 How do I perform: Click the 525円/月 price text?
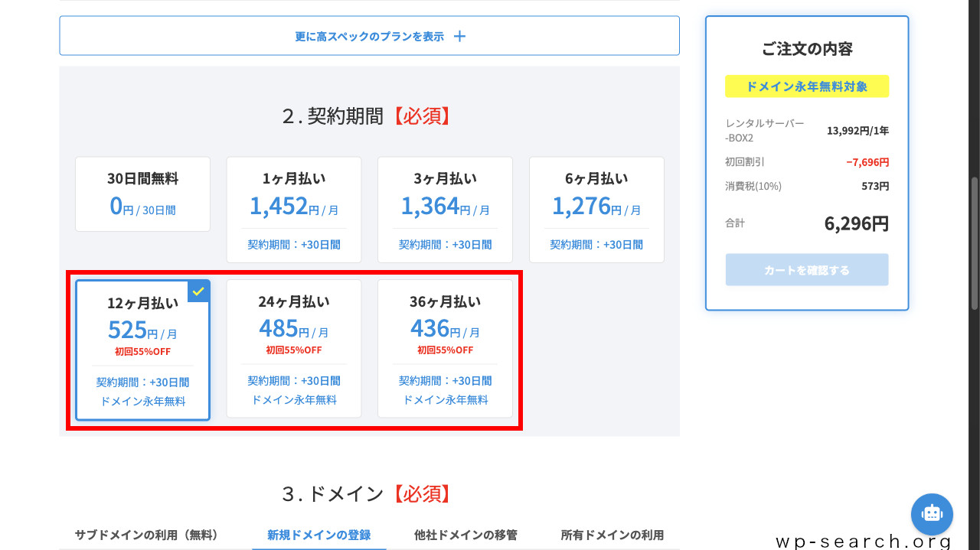coord(142,330)
